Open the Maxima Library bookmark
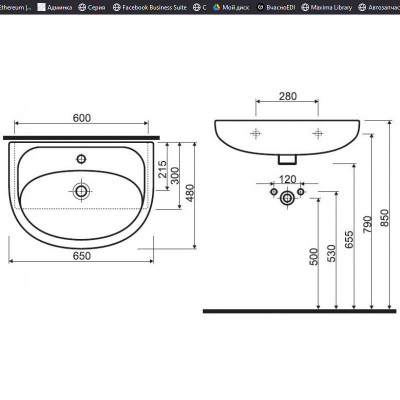 click(326, 7)
